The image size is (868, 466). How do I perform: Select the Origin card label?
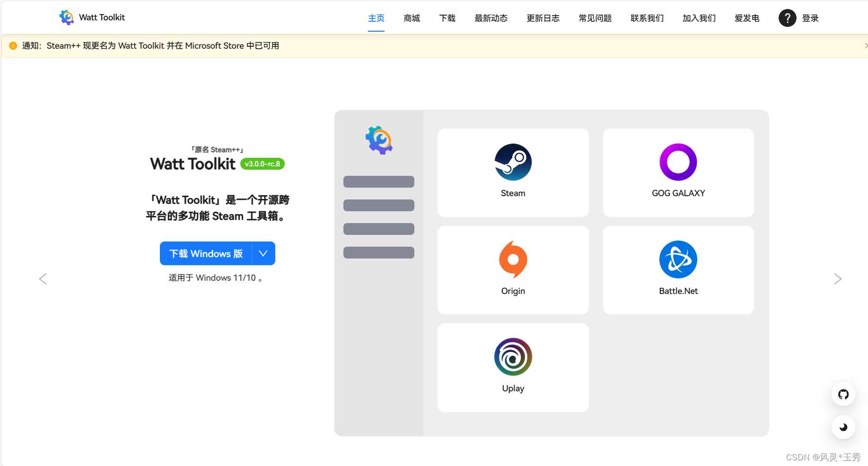click(513, 291)
